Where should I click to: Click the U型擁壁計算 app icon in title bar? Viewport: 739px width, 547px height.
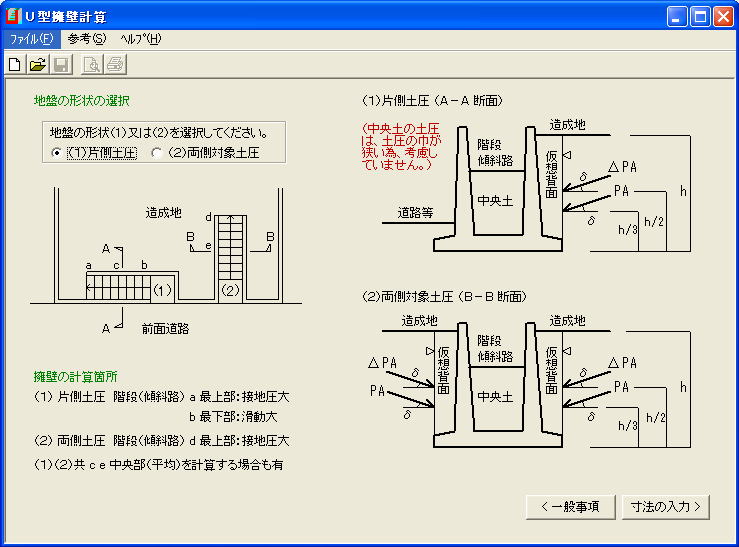tap(14, 17)
